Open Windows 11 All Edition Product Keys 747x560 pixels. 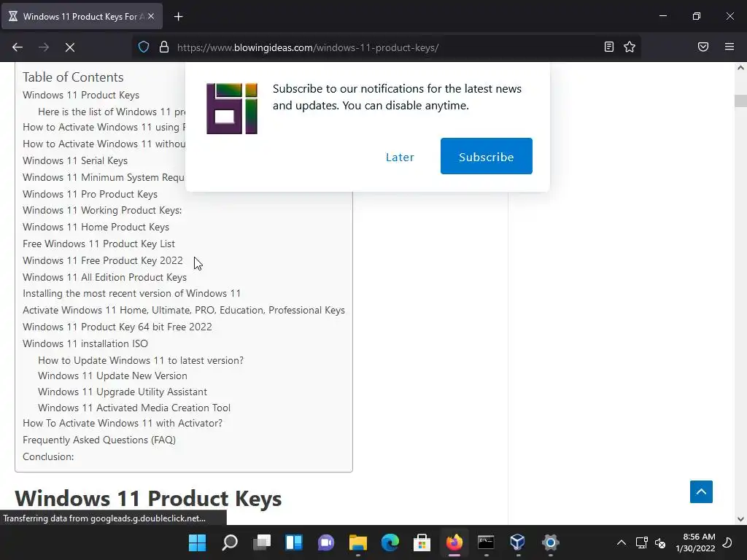click(x=104, y=277)
